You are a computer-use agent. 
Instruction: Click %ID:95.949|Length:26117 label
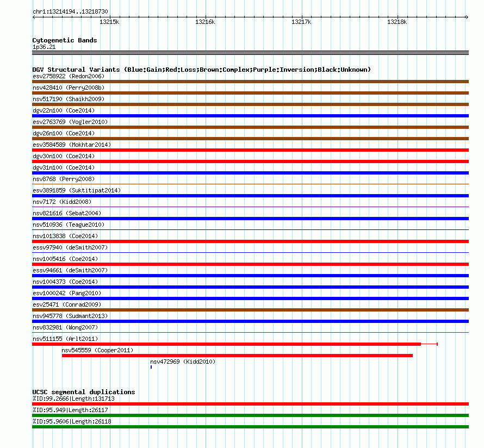[70, 410]
